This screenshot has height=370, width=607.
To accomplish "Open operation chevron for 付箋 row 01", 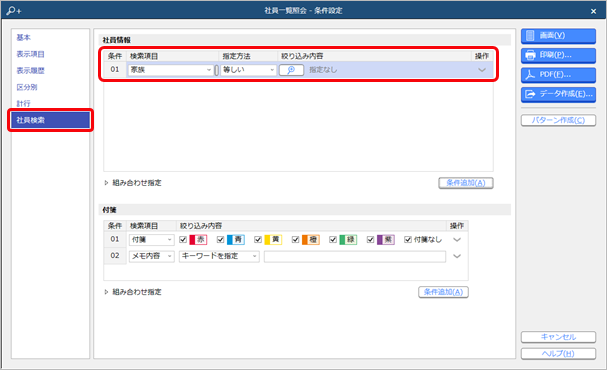I will point(457,240).
